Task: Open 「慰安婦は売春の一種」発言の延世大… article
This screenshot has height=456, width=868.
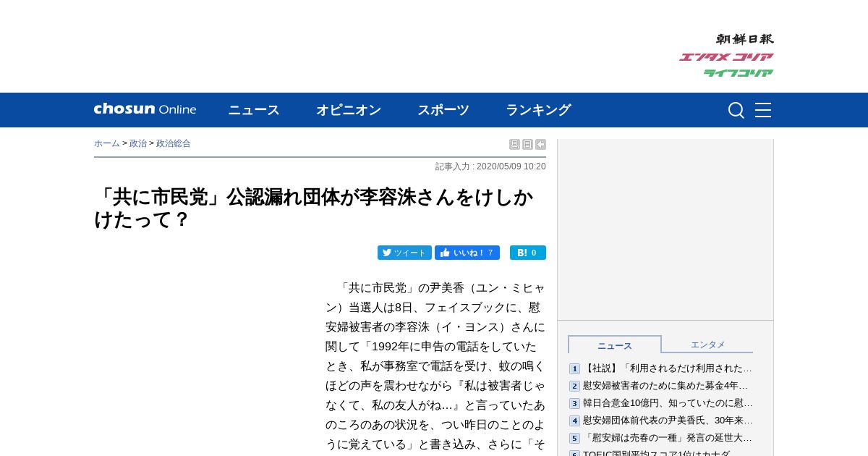Action: pos(668,438)
